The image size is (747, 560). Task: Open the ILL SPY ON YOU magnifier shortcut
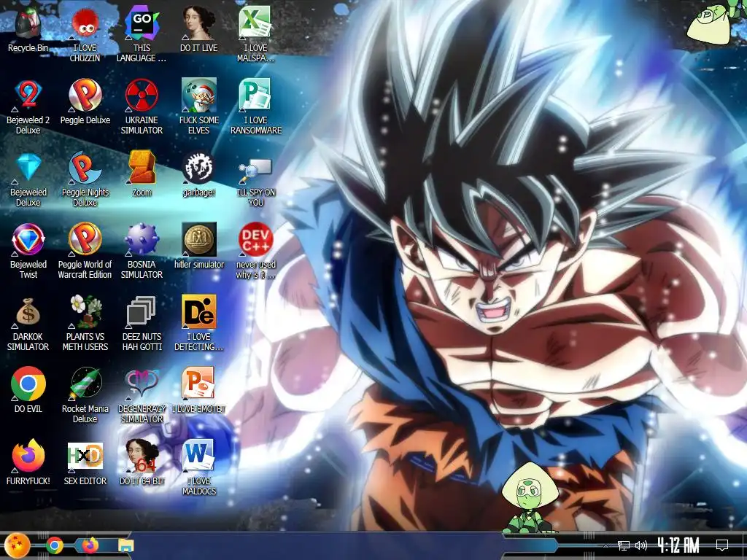[x=256, y=180]
